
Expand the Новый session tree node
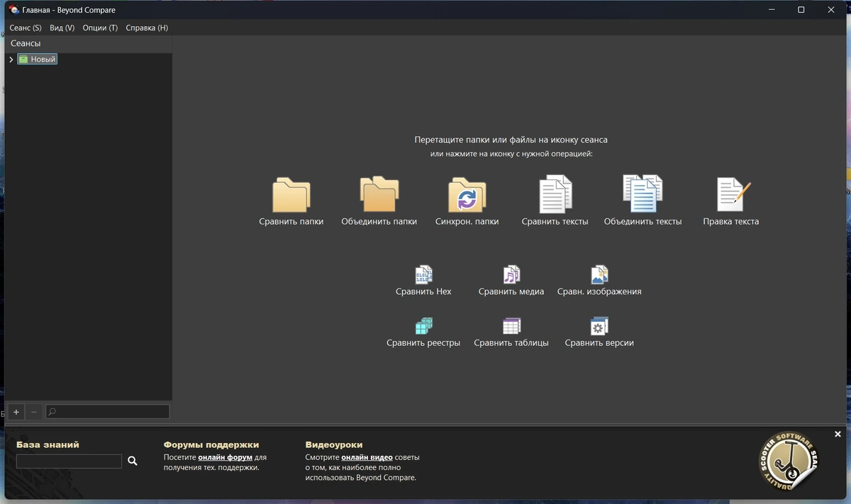(x=11, y=60)
